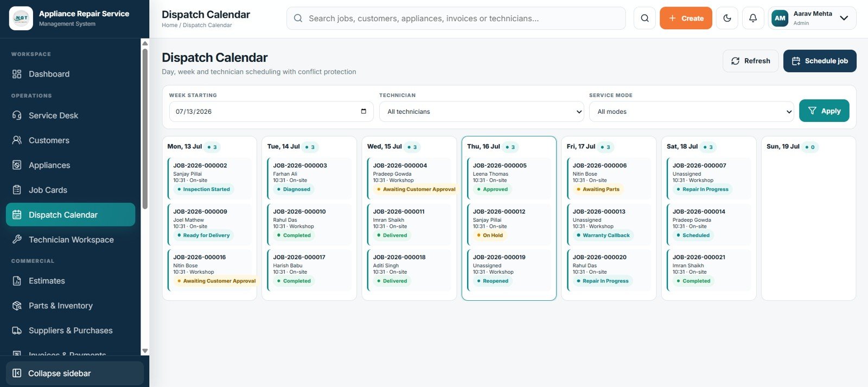Viewport: 868px width, 387px height.
Task: Open the Technician dropdown
Action: pos(482,112)
